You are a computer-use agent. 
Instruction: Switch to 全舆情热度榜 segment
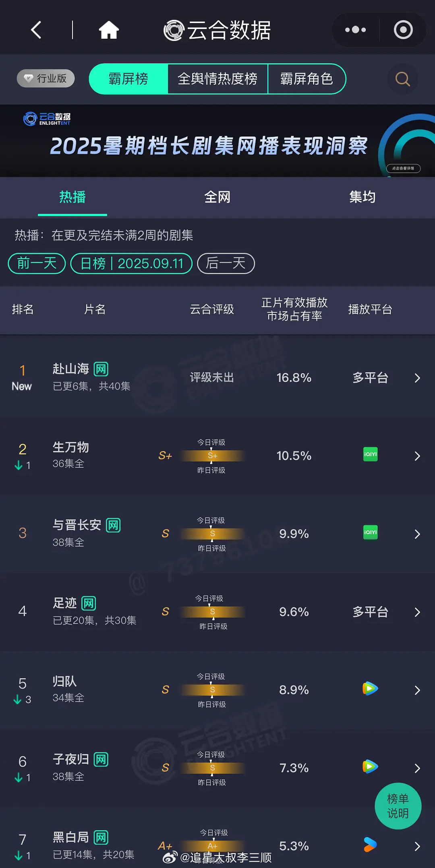pyautogui.click(x=217, y=79)
